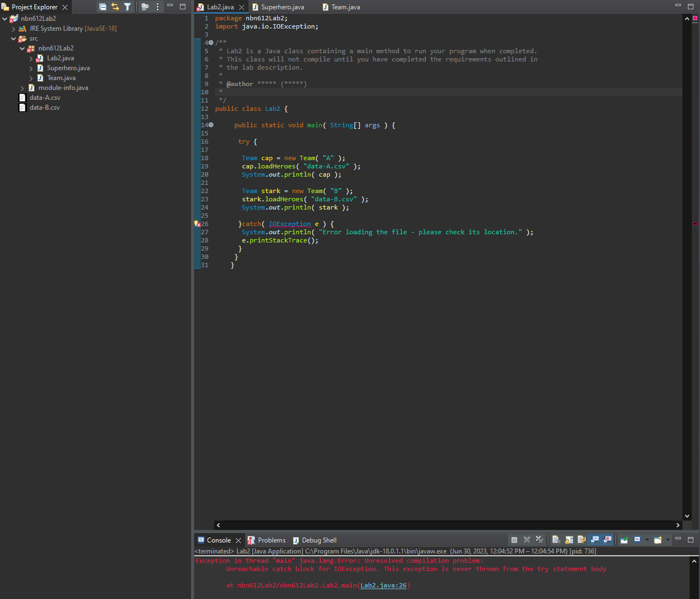Select data-A.csv in Project Explorer
This screenshot has width=700, height=599.
(x=44, y=98)
